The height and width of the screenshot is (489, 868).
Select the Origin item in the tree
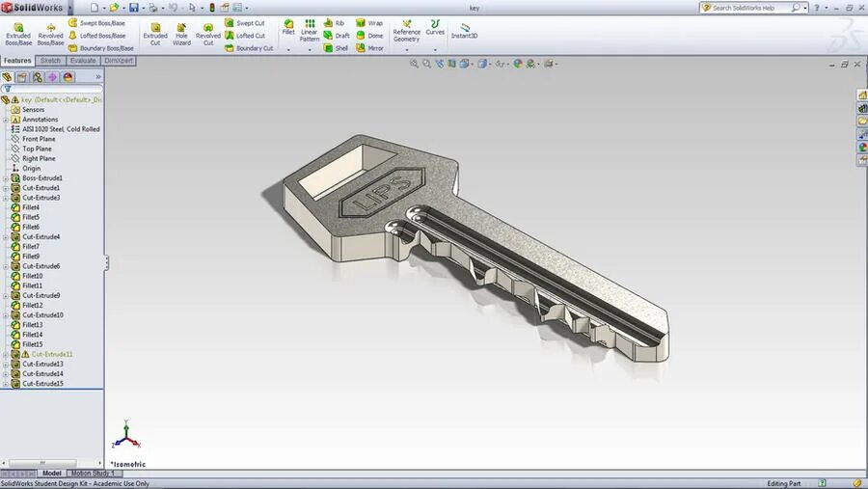click(x=31, y=169)
